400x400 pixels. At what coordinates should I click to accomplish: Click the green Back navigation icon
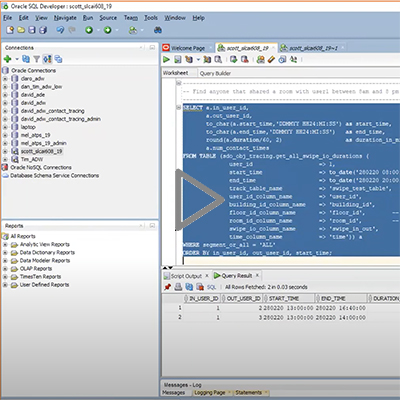point(89,30)
